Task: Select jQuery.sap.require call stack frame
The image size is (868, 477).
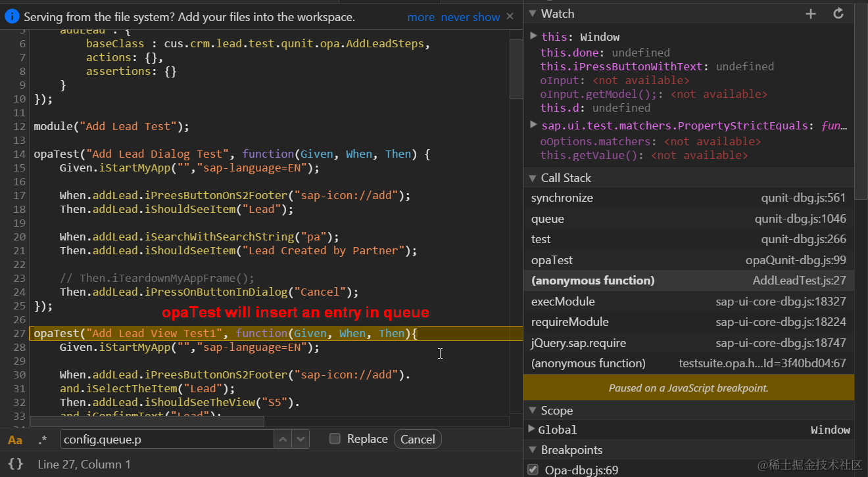Action: click(688, 343)
